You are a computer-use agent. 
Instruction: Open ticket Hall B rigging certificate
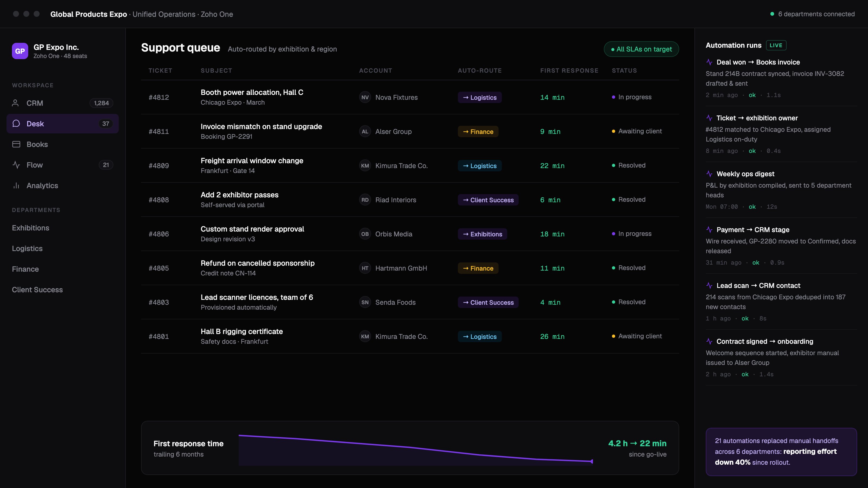410,336
